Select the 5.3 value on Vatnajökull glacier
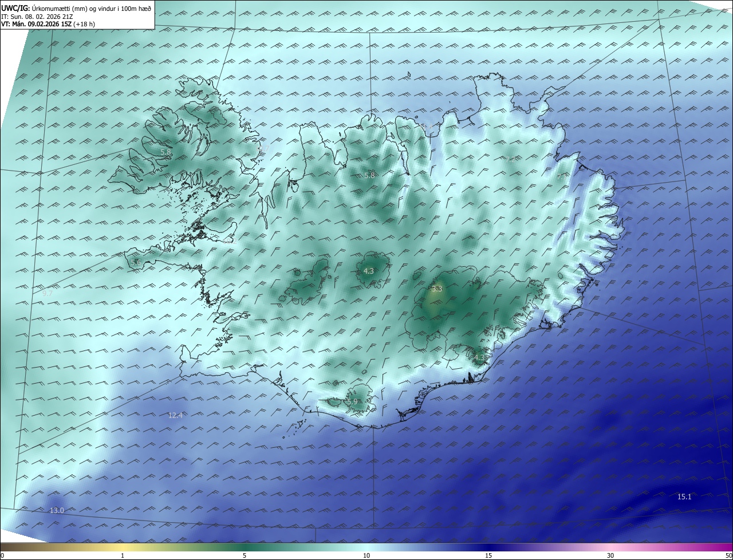Screen dimensions: 733x560 (438, 289)
